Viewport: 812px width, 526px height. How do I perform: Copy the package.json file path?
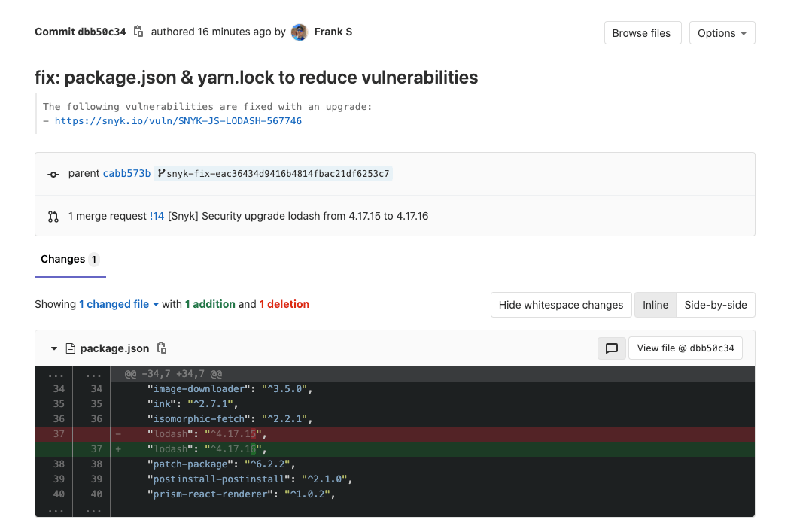tap(162, 348)
